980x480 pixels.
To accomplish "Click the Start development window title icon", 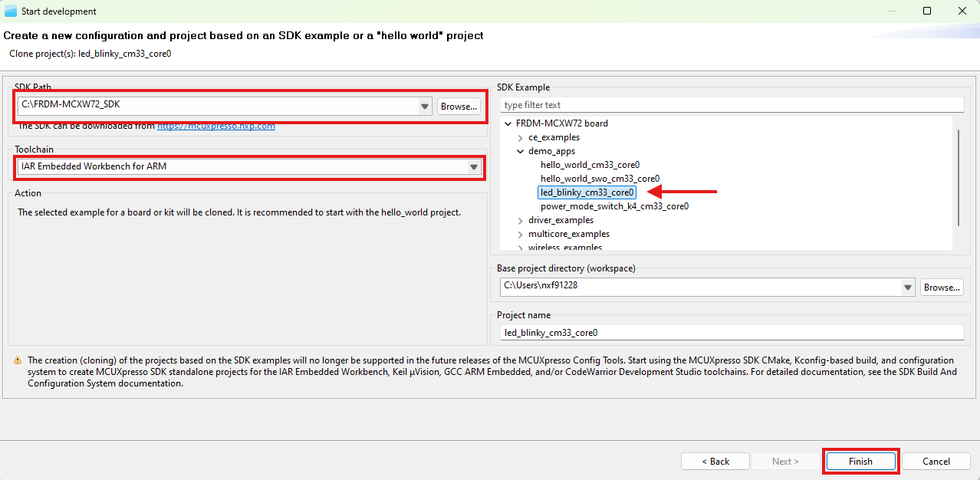I will coord(11,11).
